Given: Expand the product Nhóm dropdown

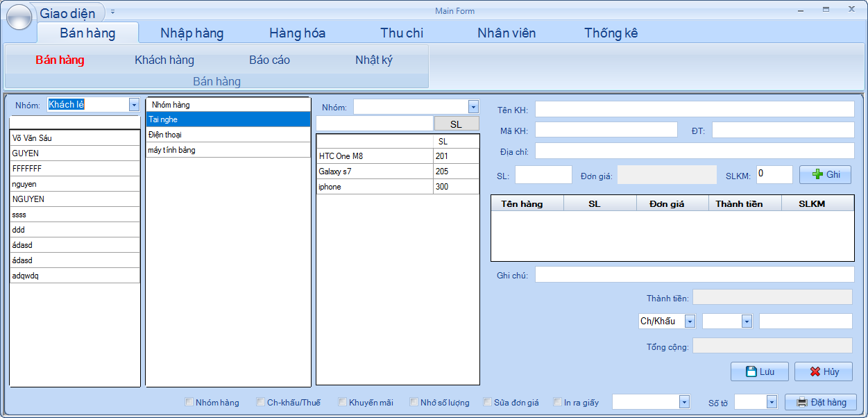Looking at the screenshot, I should point(473,107).
